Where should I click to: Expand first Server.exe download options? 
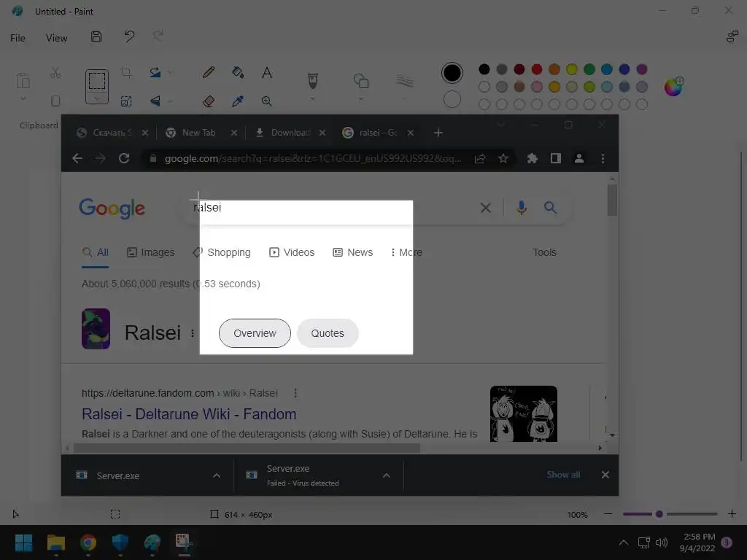pyautogui.click(x=216, y=475)
